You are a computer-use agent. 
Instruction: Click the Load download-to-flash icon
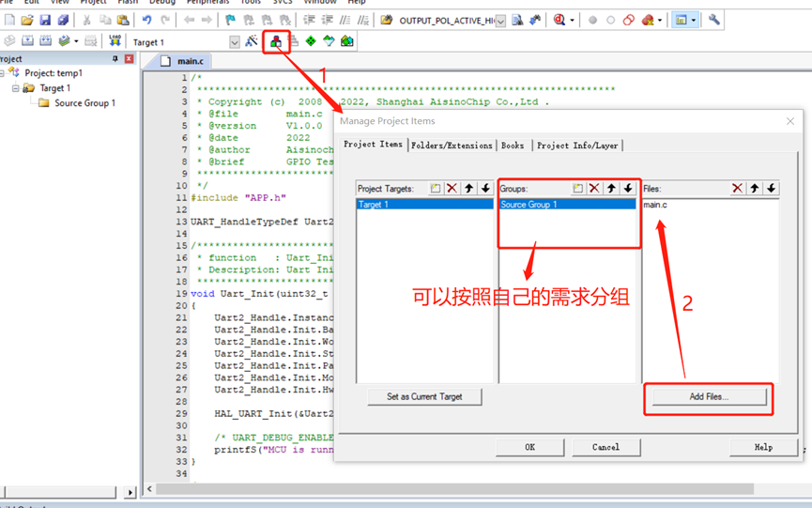coord(115,41)
